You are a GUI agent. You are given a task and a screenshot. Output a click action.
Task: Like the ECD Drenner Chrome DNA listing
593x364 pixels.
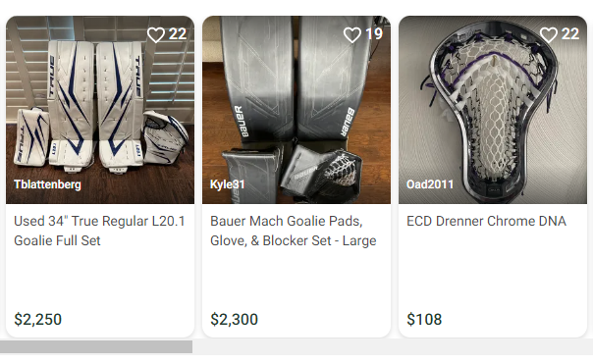click(549, 34)
